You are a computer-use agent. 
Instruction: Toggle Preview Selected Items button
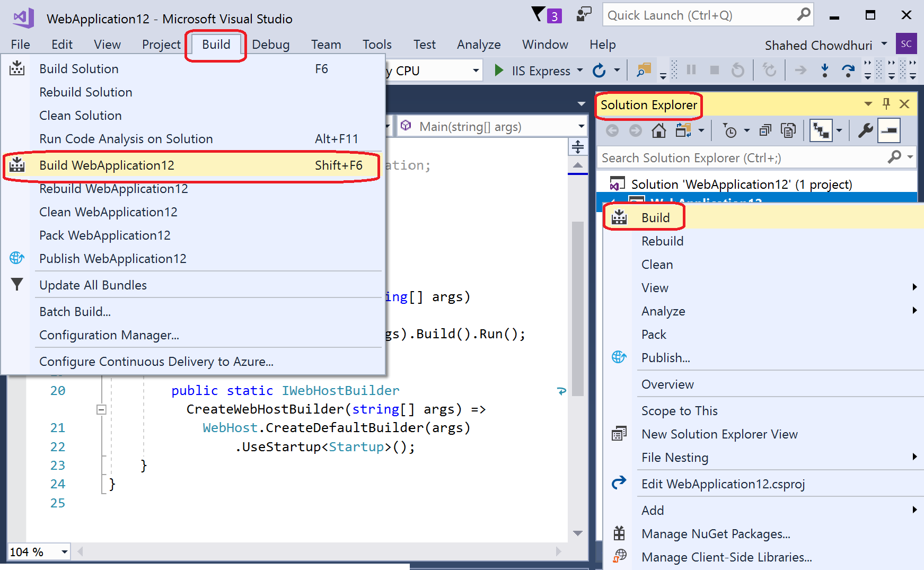click(x=889, y=130)
